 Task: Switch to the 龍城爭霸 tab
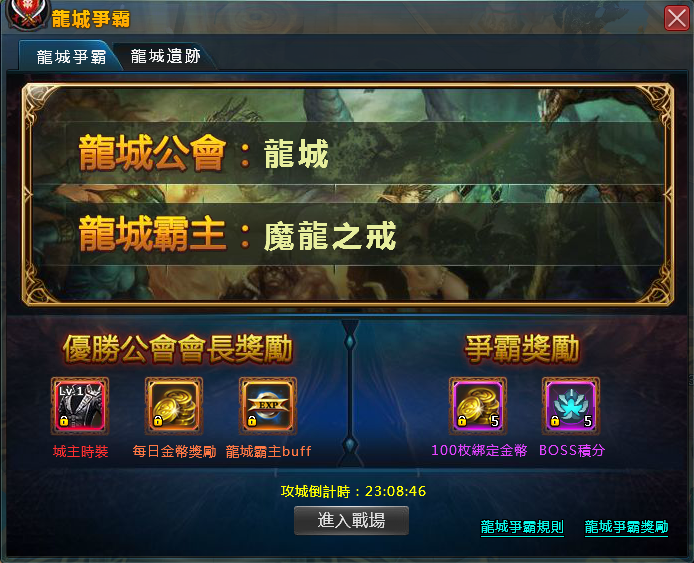pyautogui.click(x=71, y=57)
